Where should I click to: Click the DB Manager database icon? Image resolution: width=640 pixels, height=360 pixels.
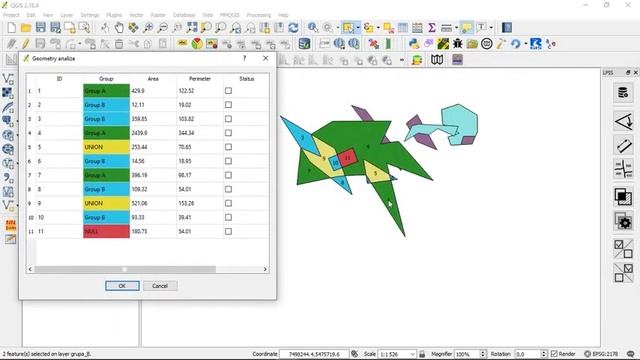304,44
